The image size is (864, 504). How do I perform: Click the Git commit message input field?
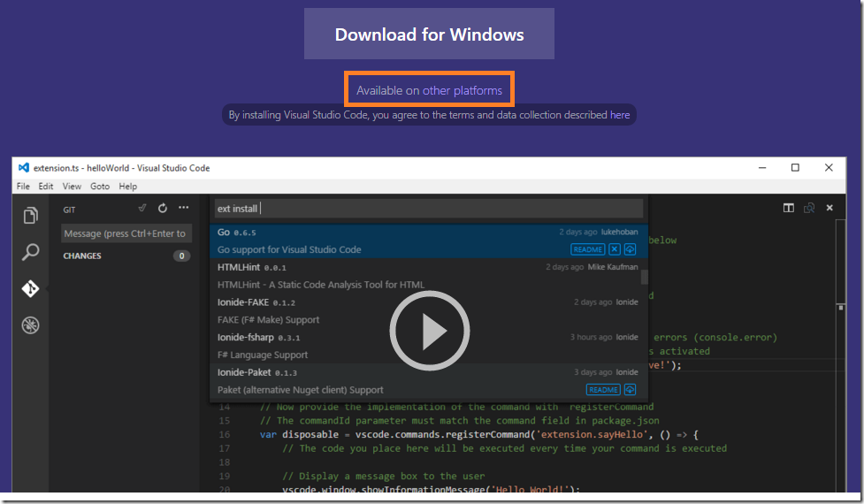tap(126, 233)
